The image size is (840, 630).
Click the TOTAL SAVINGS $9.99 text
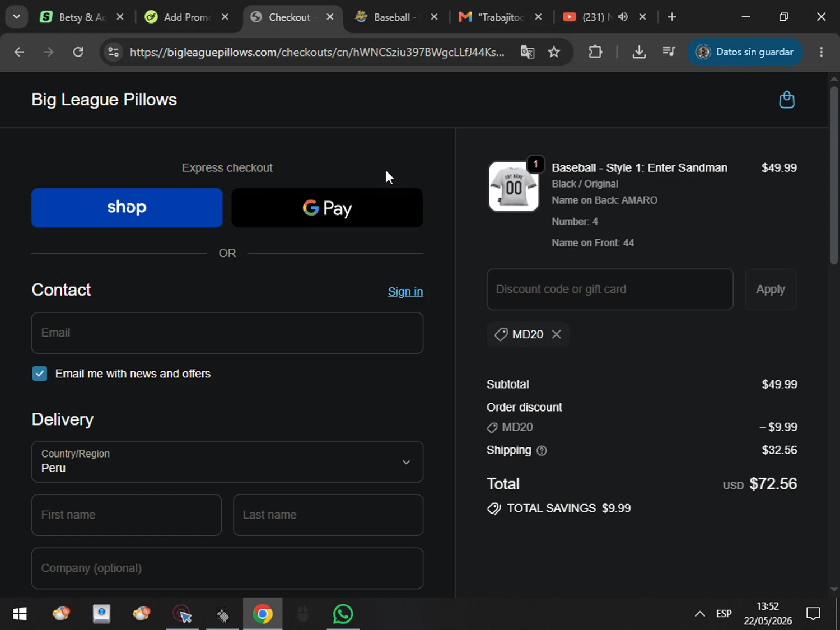[x=568, y=508]
